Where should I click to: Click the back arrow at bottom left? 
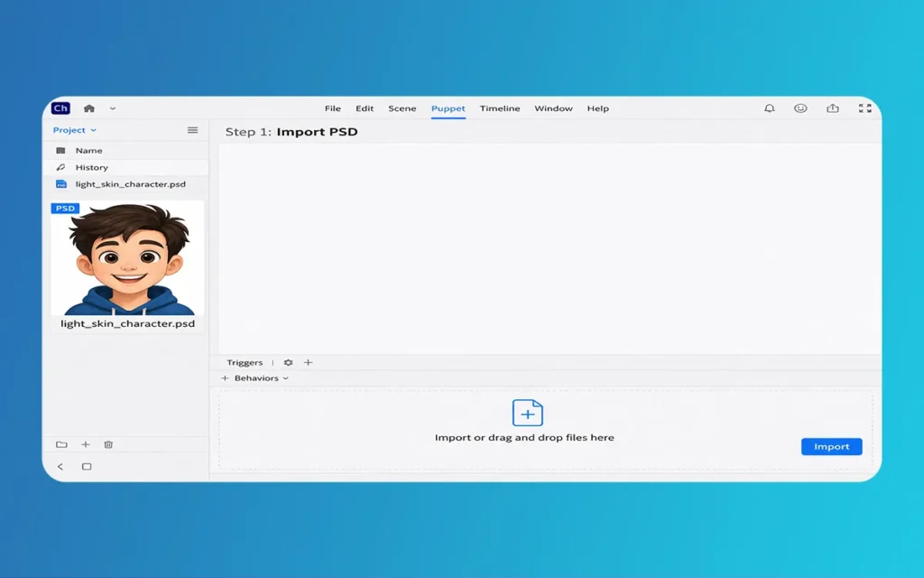click(60, 467)
